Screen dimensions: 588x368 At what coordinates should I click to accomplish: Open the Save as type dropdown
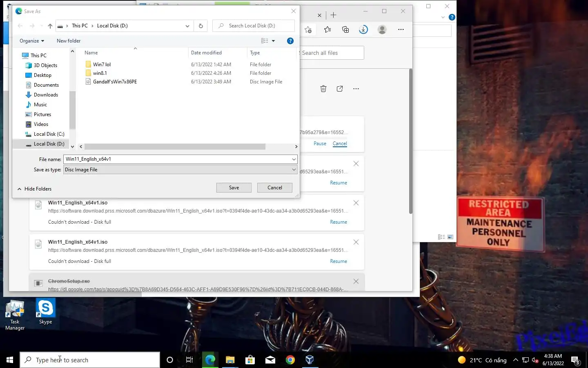pyautogui.click(x=180, y=170)
